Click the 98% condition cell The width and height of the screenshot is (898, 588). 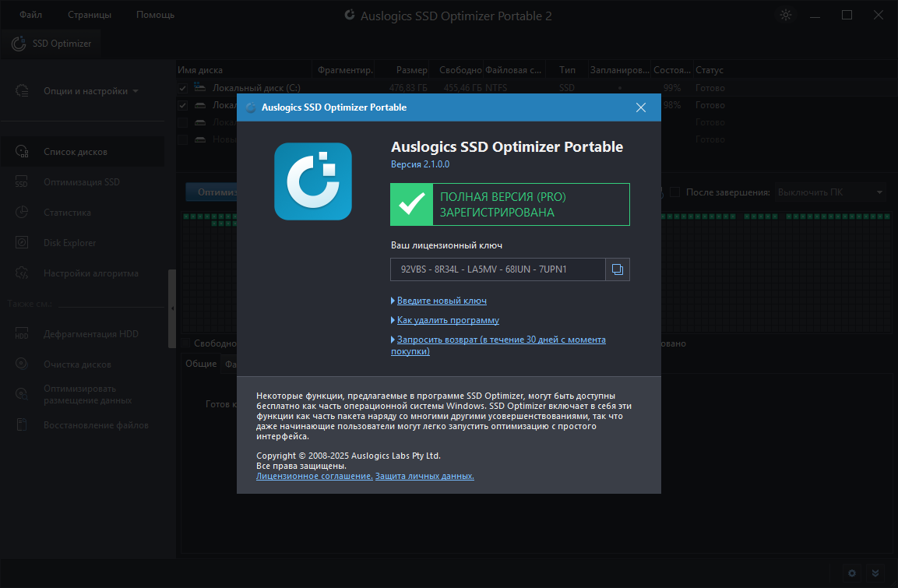pos(672,105)
